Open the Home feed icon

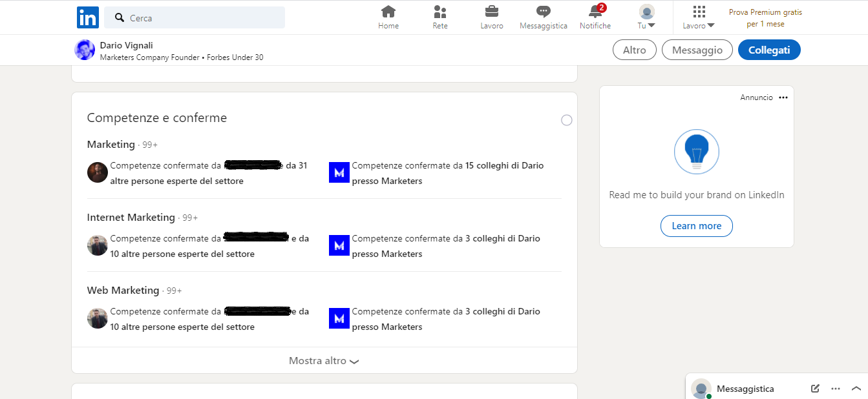coord(388,12)
